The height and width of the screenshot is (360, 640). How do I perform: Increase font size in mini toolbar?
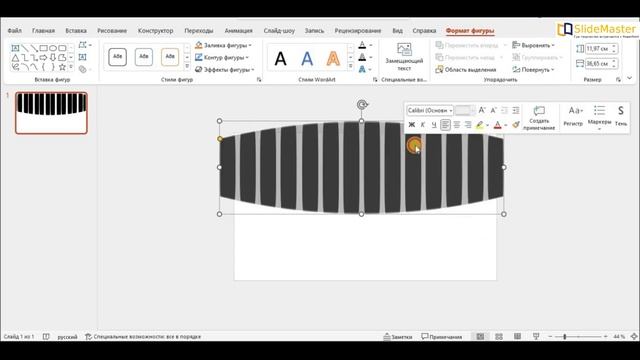point(482,111)
